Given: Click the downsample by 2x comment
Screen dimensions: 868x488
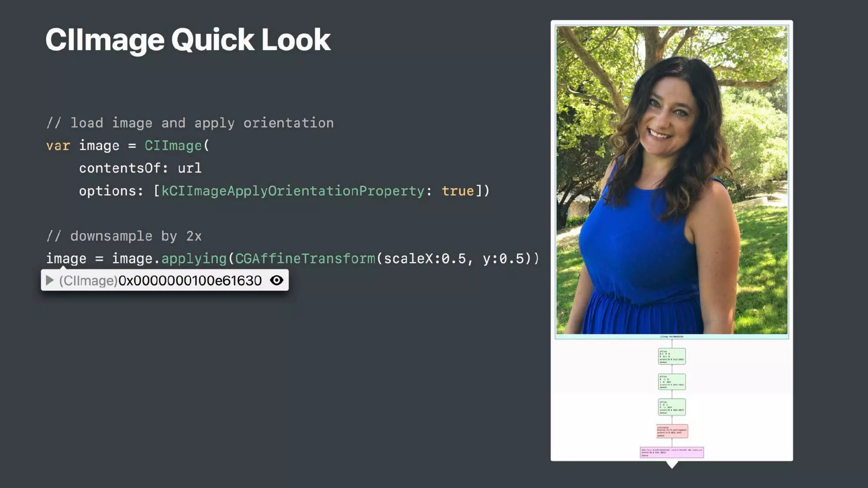Looking at the screenshot, I should (x=124, y=236).
